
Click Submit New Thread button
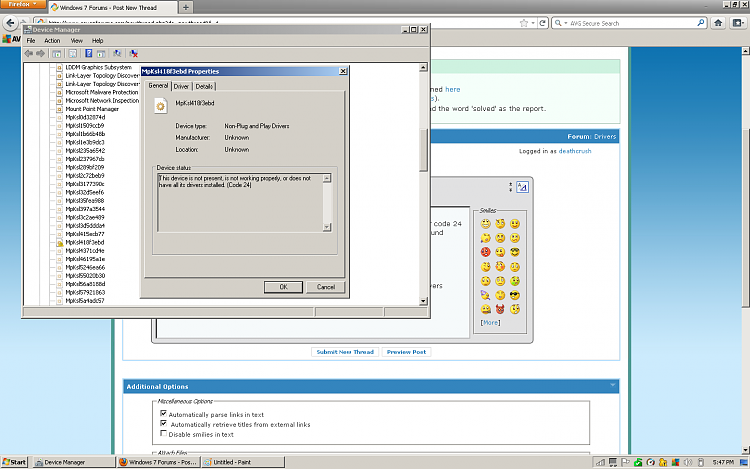(x=345, y=352)
